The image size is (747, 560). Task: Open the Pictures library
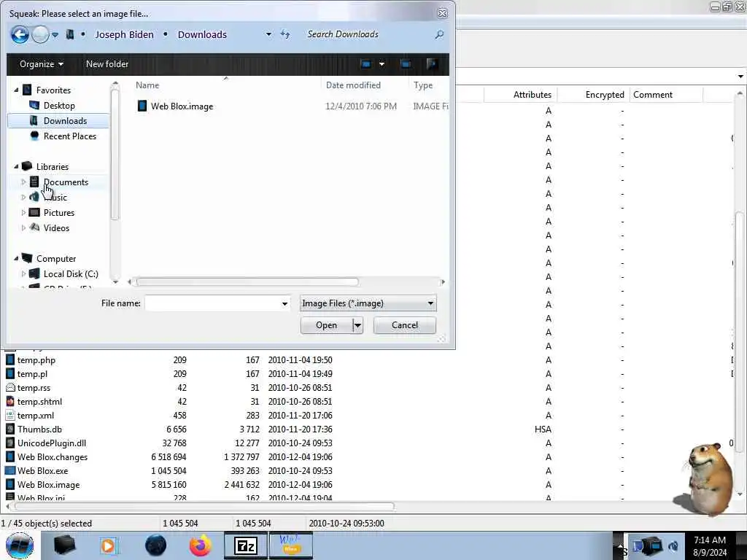(x=59, y=213)
